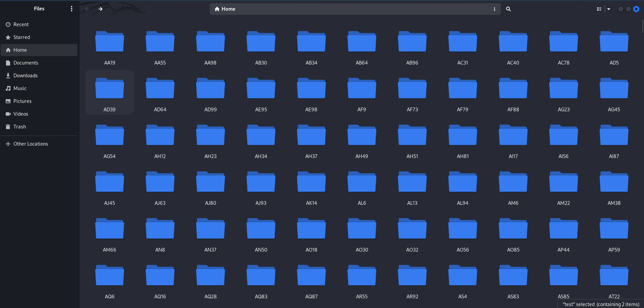This screenshot has height=308, width=644.
Task: Select the AM66 folder icon
Action: (110, 228)
